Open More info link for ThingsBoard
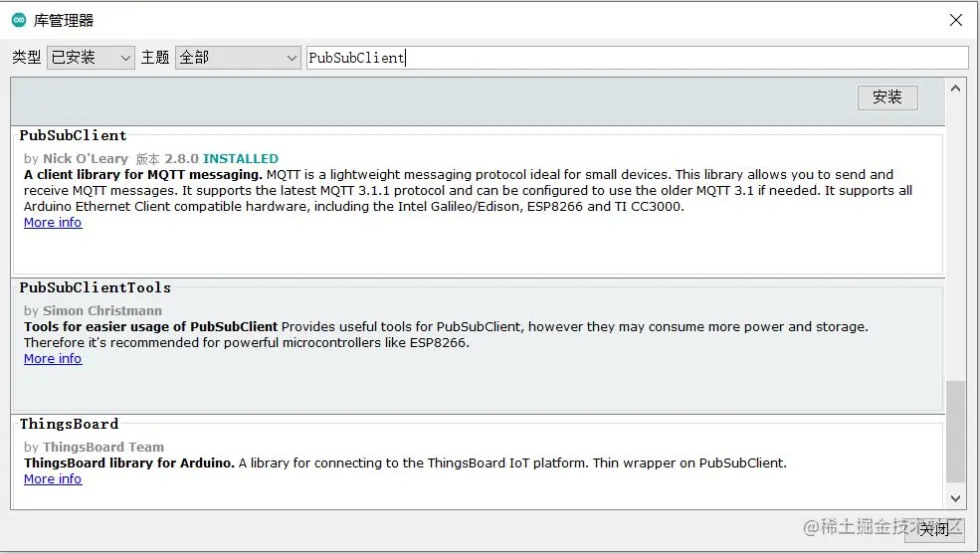The image size is (980, 554). [x=53, y=479]
